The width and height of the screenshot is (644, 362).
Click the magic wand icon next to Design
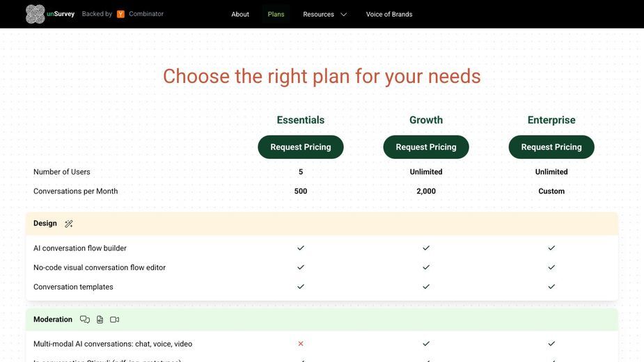click(69, 223)
